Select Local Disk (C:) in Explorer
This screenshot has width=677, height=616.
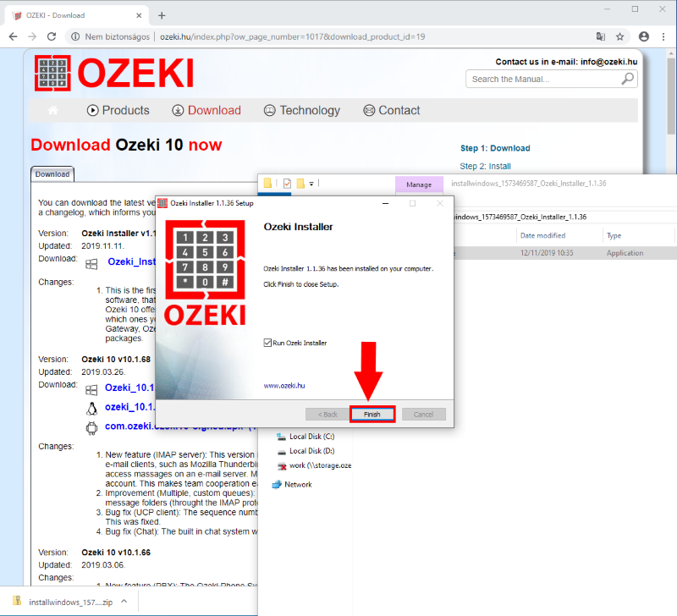pyautogui.click(x=311, y=437)
